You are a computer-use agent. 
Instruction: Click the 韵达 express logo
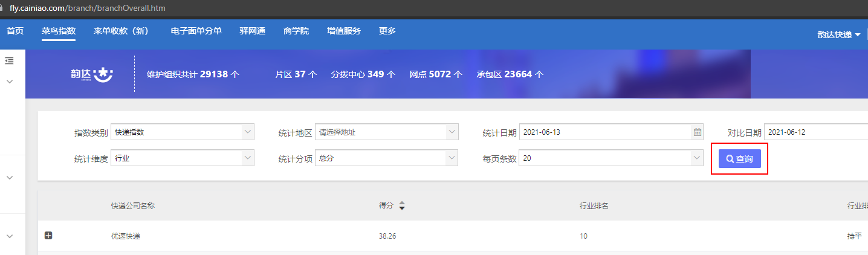point(92,75)
